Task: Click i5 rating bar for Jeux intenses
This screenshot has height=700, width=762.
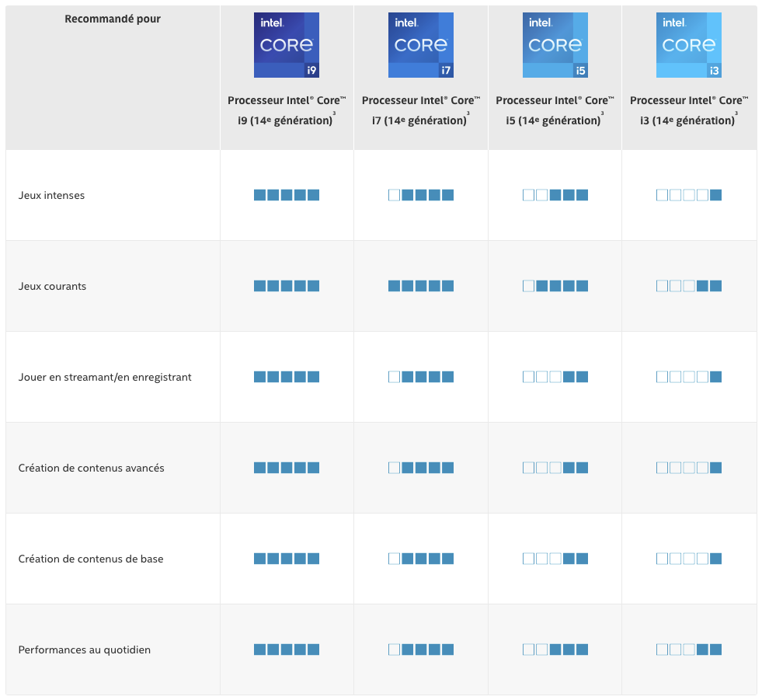Action: click(x=555, y=196)
